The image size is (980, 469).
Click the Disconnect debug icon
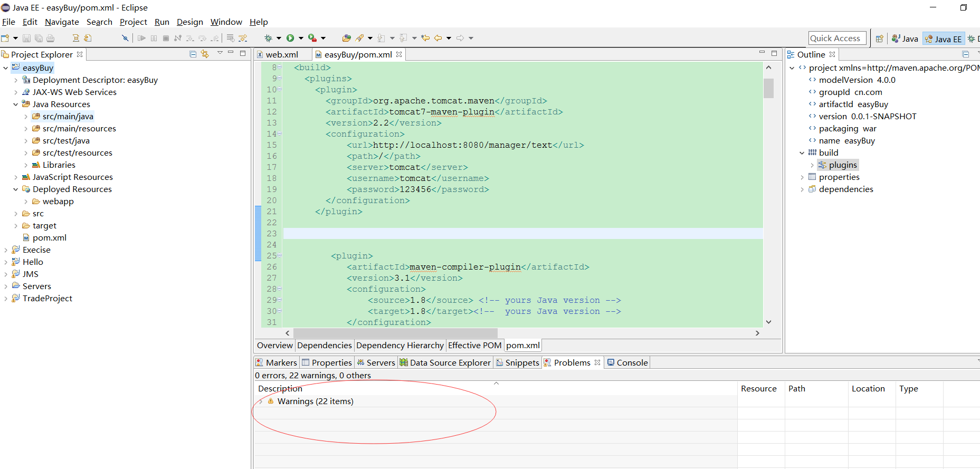coord(178,38)
